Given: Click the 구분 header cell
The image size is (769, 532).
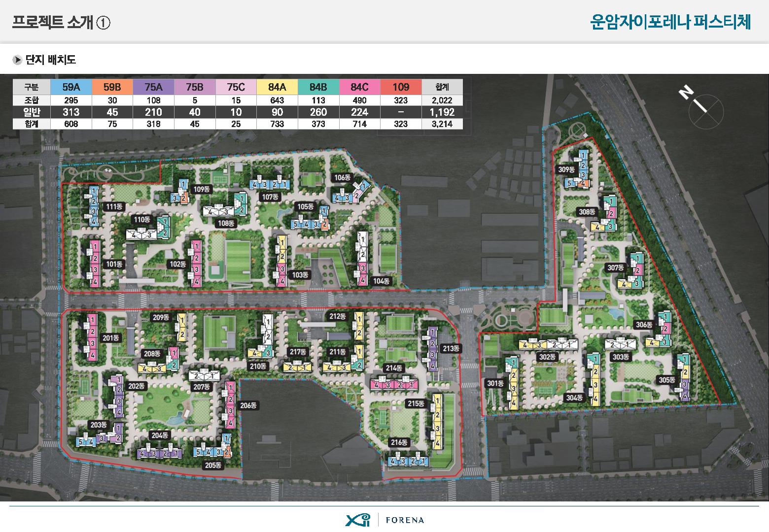Looking at the screenshot, I should (x=32, y=87).
